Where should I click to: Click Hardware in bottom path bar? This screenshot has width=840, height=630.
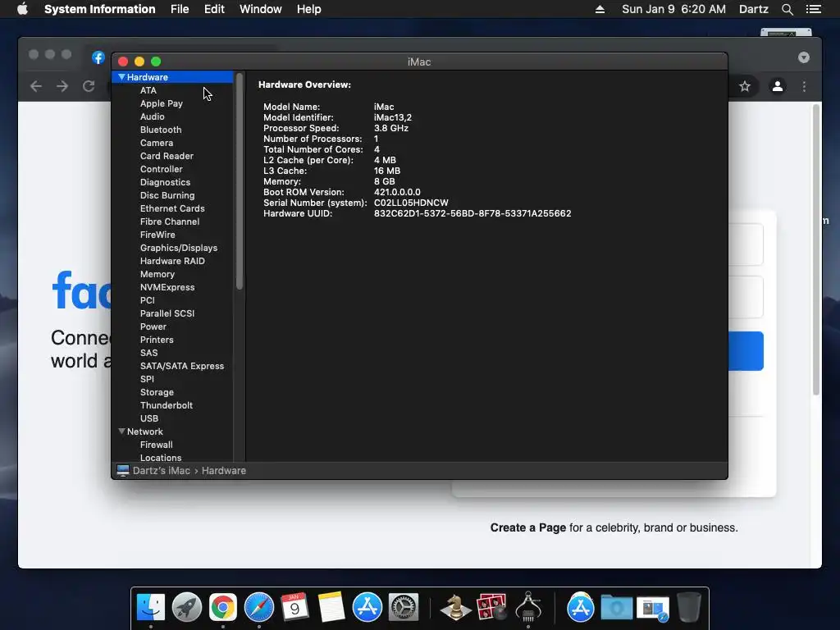(223, 470)
